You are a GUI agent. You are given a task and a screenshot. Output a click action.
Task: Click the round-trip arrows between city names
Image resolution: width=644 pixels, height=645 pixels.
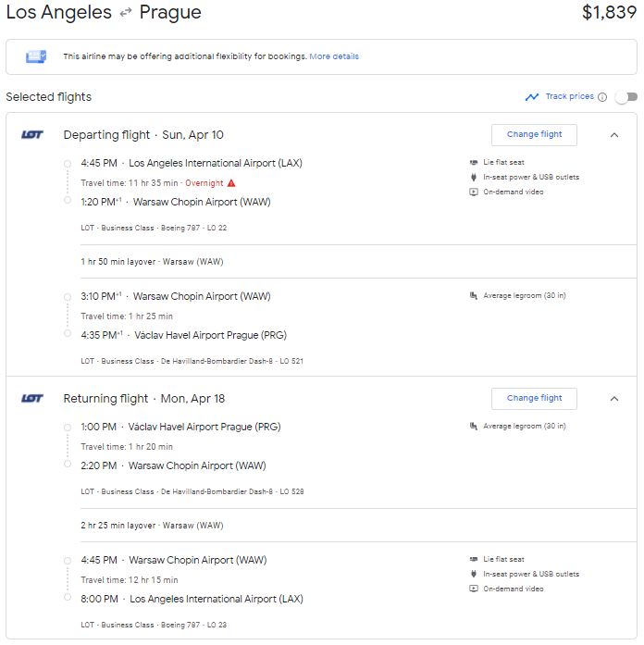[126, 13]
